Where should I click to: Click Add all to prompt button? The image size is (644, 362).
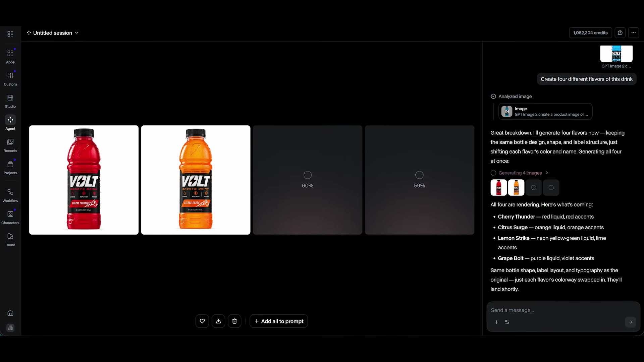point(279,321)
